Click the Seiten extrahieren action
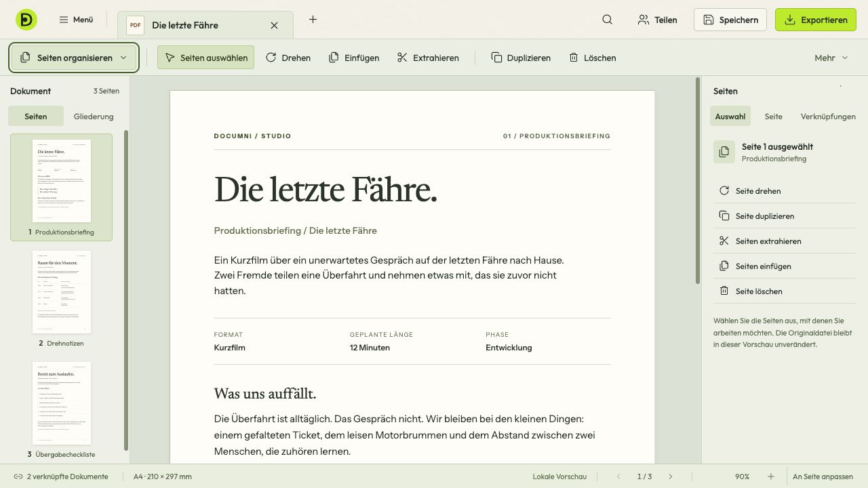 coord(785,241)
